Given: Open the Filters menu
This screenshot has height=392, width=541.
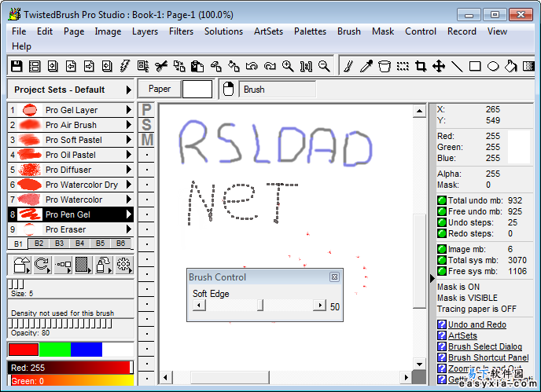Looking at the screenshot, I should tap(181, 31).
